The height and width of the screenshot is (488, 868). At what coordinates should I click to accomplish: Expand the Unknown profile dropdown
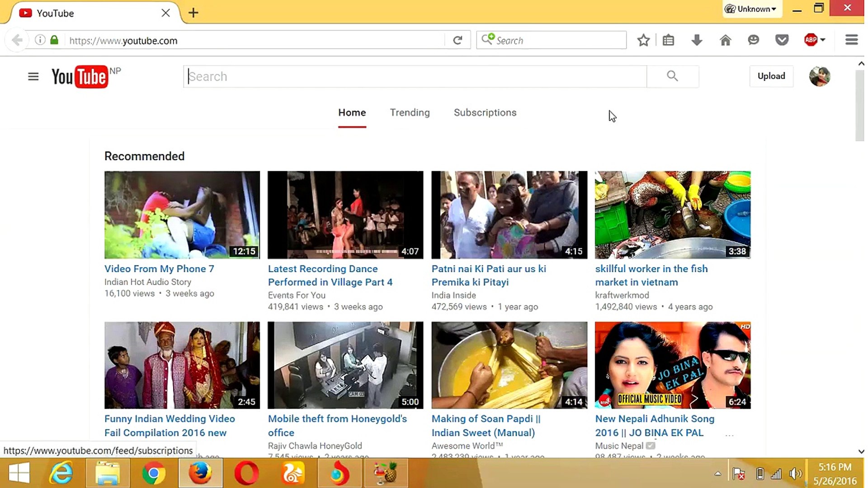752,9
